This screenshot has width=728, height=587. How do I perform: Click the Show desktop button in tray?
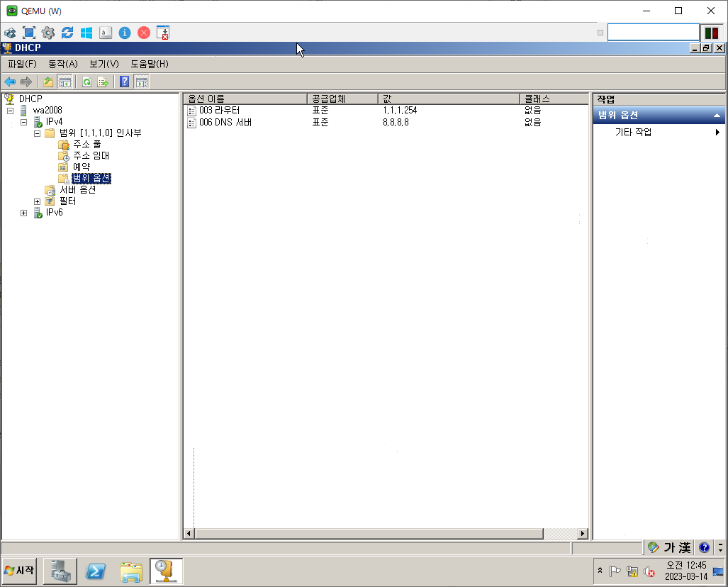[718, 571]
